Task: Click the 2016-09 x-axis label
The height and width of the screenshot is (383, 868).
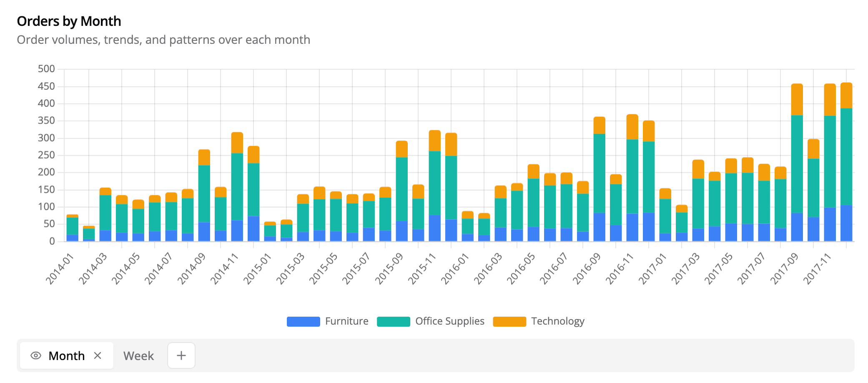Action: 587,269
